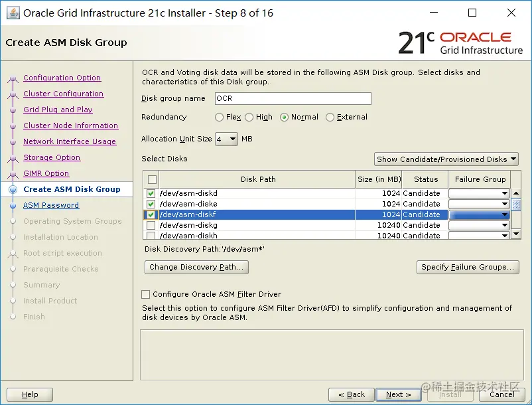Click the Size (in MB) column header
This screenshot has height=405, width=532.
point(379,179)
